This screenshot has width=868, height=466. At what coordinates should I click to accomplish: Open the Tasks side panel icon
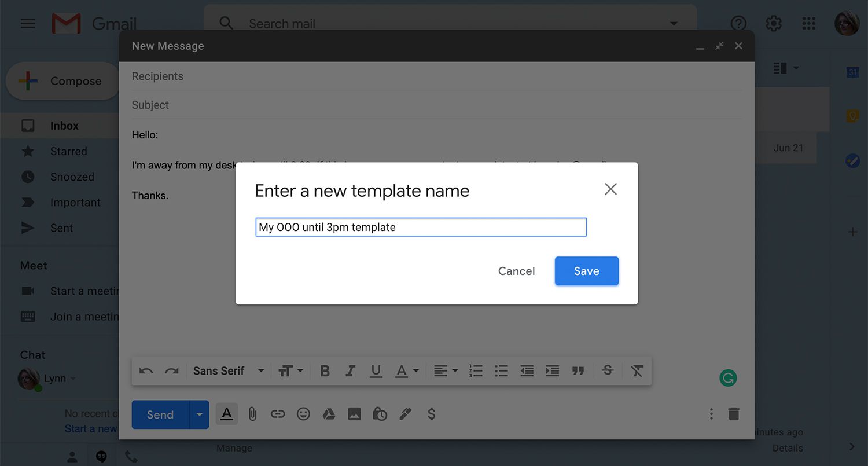click(852, 160)
